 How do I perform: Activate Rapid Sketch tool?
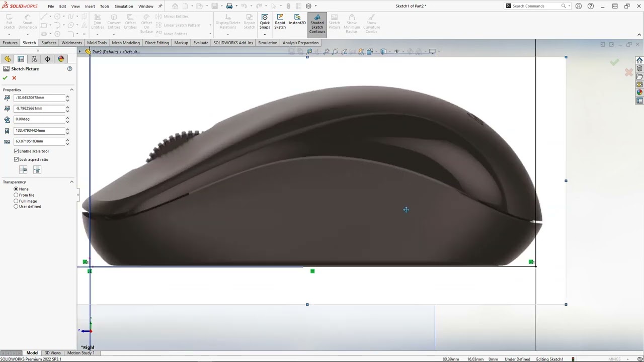point(280,22)
